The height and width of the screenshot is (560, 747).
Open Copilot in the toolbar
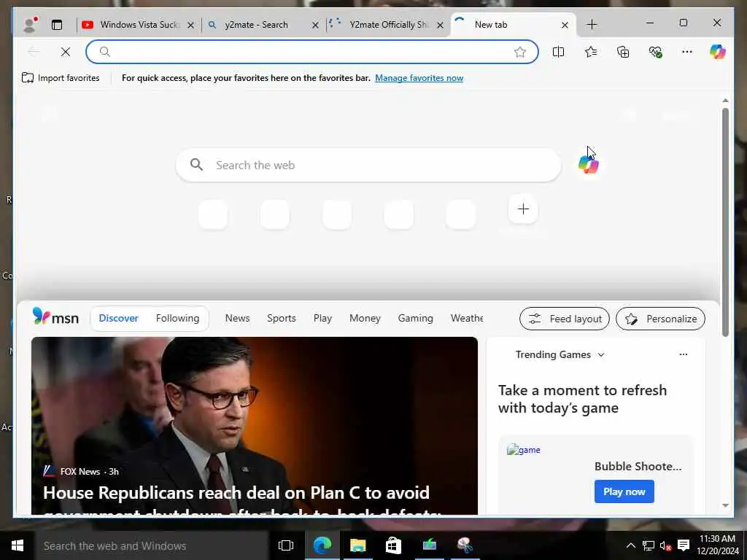(718, 52)
